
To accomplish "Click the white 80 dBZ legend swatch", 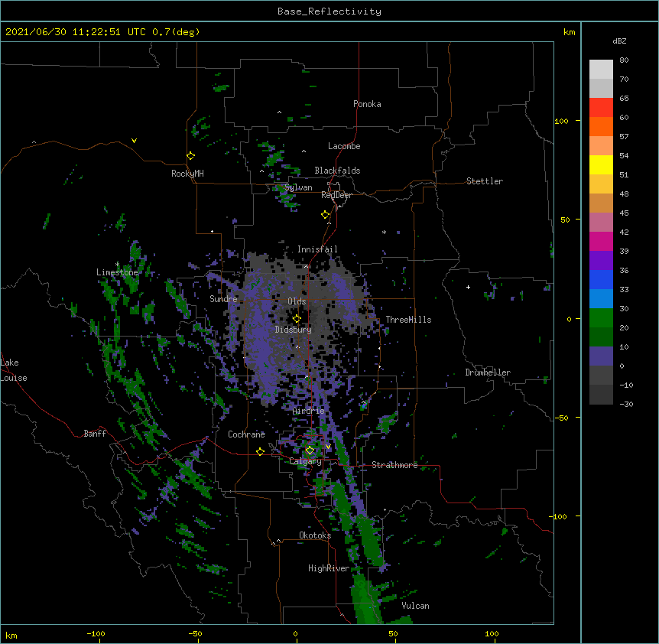I will pos(601,70).
